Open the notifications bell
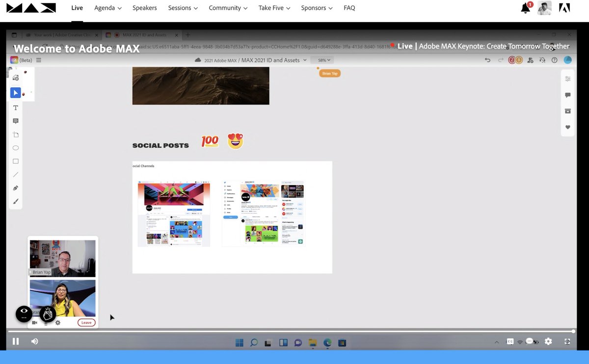589x364 pixels. click(x=526, y=8)
